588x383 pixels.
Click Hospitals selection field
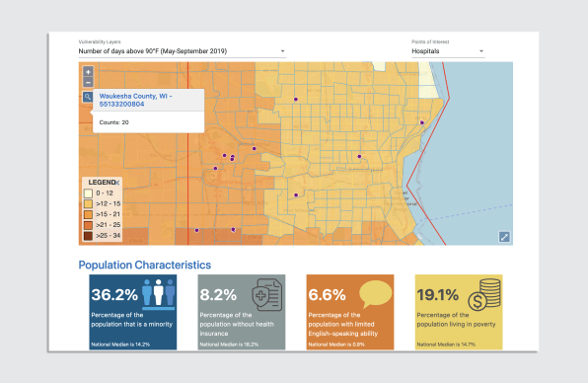[448, 51]
